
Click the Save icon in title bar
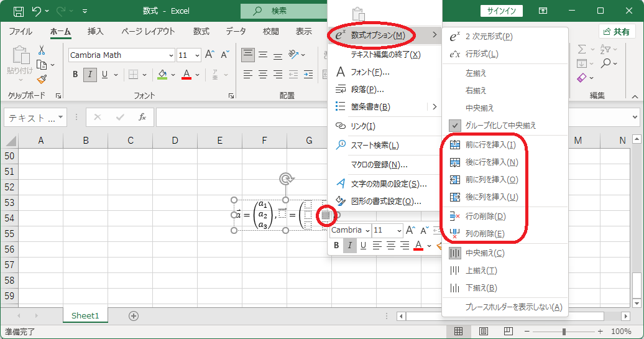[19, 11]
